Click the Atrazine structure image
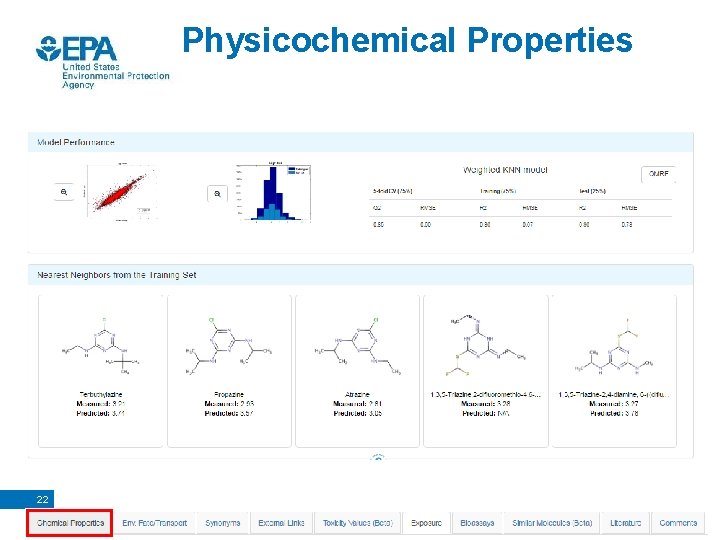 click(x=357, y=346)
